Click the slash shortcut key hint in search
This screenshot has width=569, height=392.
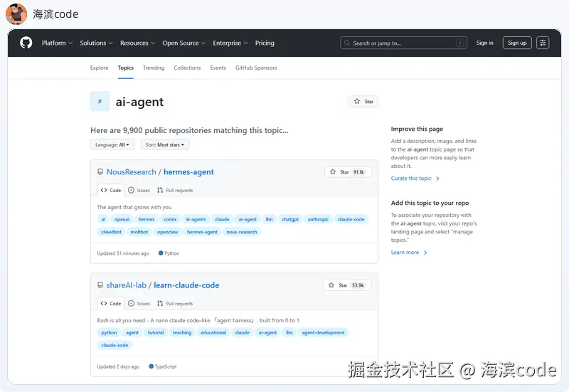tap(460, 43)
